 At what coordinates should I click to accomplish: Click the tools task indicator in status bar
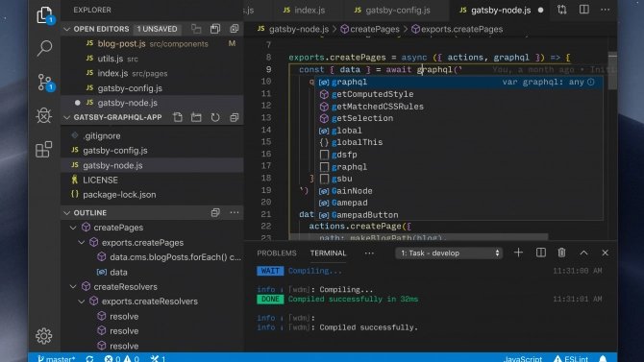[x=159, y=358]
